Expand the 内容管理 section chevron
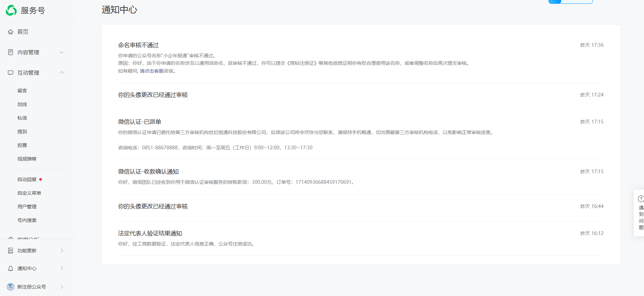Screen dimensions: 644x296 click(x=62, y=52)
